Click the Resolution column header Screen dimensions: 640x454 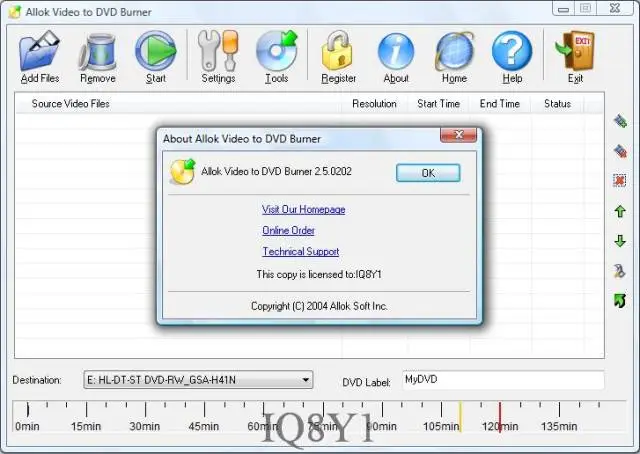[x=374, y=104]
